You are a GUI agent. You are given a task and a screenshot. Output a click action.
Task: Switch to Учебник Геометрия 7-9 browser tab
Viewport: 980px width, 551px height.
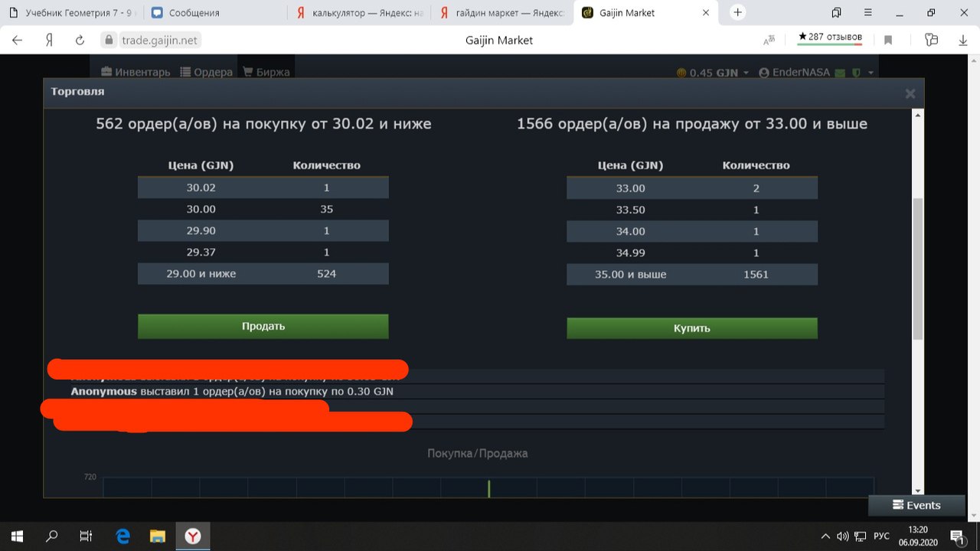(x=72, y=13)
